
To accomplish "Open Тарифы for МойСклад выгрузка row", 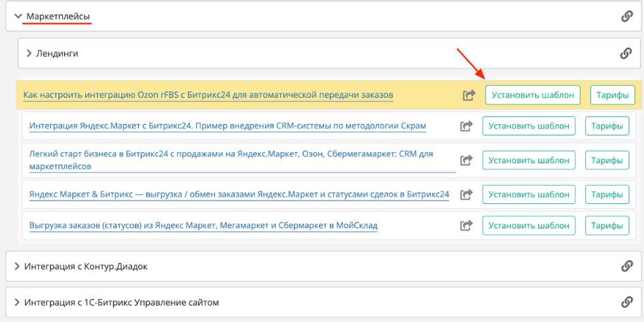I will click(x=606, y=225).
